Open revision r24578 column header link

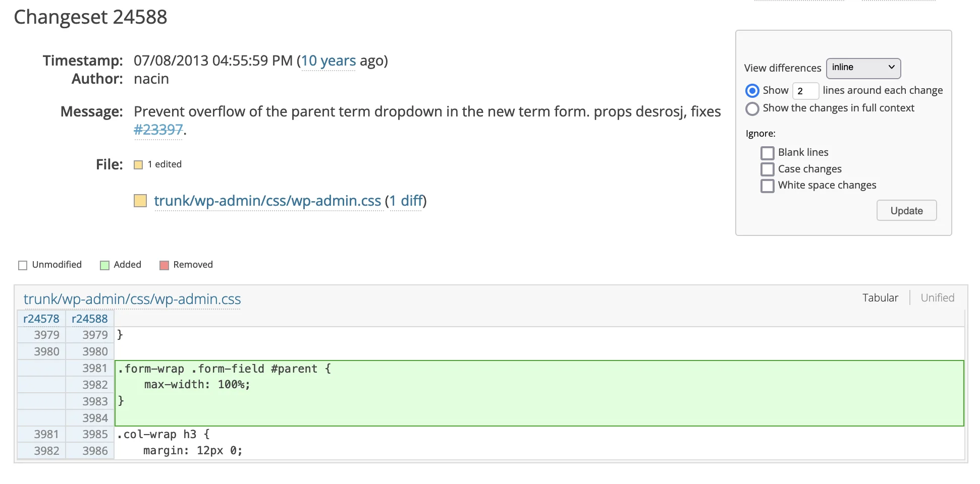click(41, 319)
